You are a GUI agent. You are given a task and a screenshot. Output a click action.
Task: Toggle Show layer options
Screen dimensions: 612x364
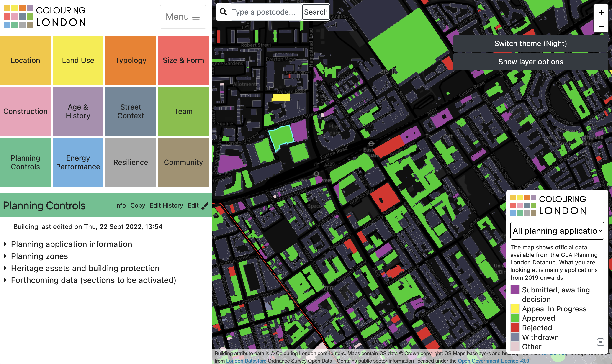pyautogui.click(x=530, y=62)
